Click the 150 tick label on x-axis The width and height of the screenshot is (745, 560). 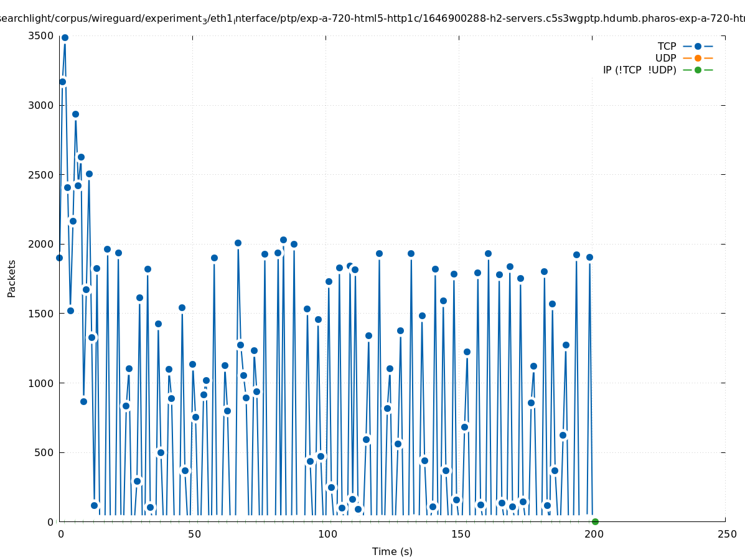tap(460, 534)
